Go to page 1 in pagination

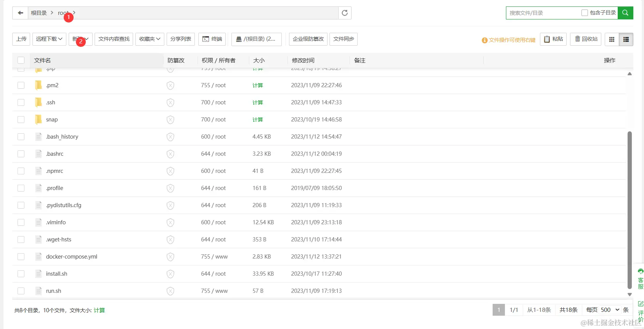(499, 310)
